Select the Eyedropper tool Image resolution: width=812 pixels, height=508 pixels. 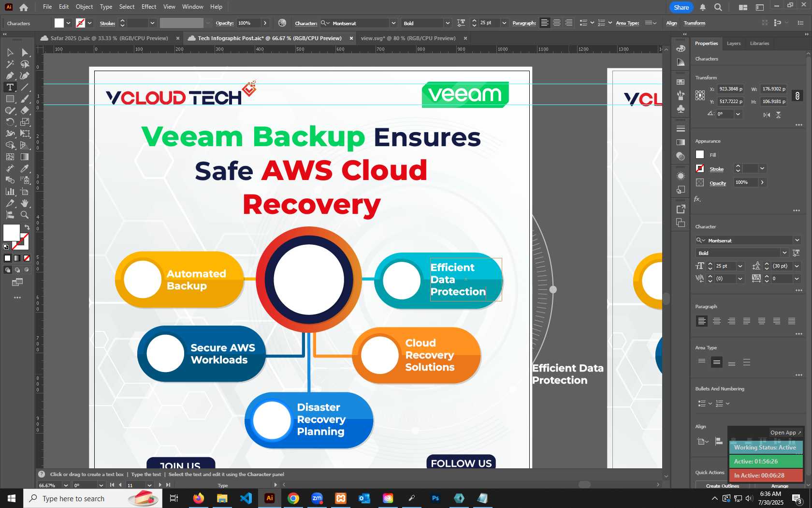click(x=25, y=168)
